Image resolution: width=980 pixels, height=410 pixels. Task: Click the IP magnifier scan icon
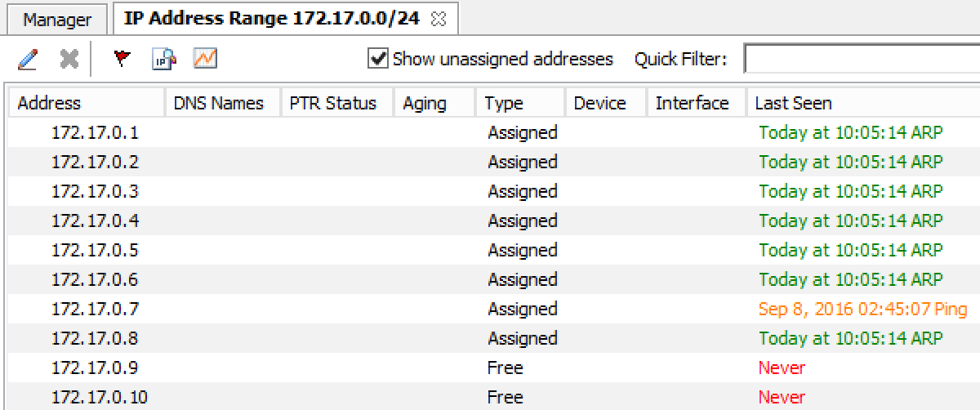tap(164, 59)
